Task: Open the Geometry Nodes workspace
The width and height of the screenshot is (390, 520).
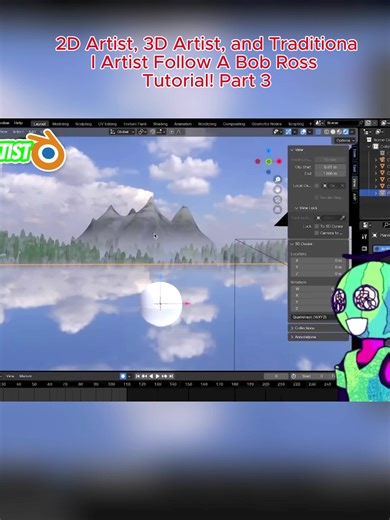Action: pos(266,124)
